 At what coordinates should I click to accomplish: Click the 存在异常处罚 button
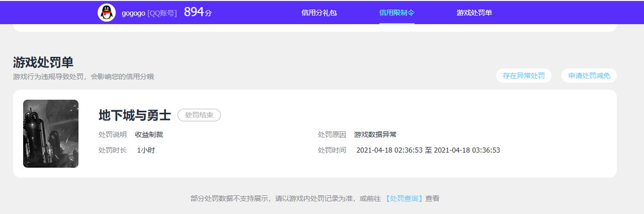pos(523,76)
